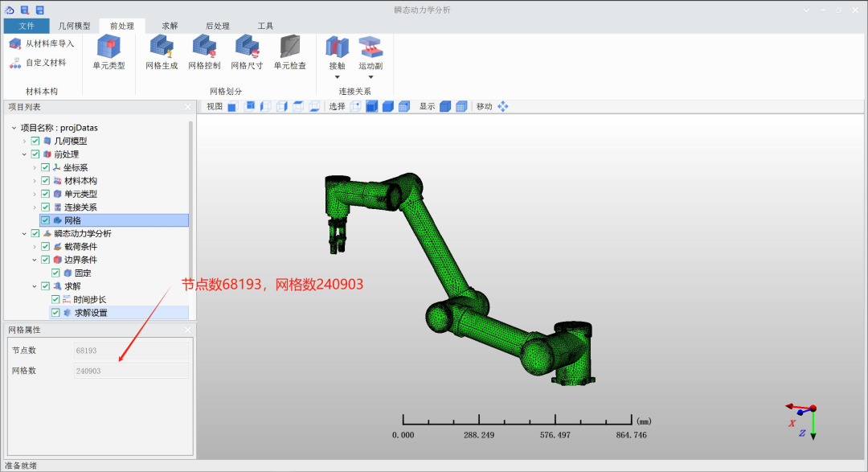Viewport: 868px width, 472px height.
Task: Open 从材料库导入 (import from material library)
Action: click(x=42, y=43)
